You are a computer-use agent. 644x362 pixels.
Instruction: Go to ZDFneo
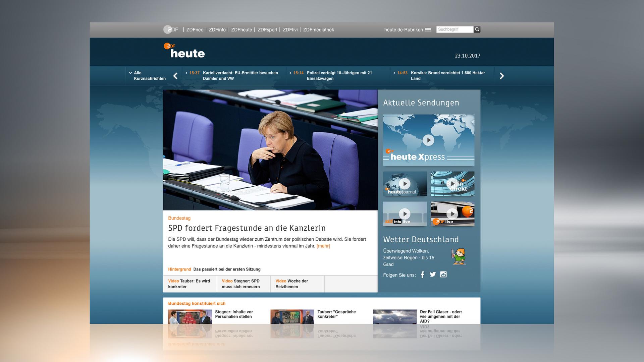coord(195,30)
